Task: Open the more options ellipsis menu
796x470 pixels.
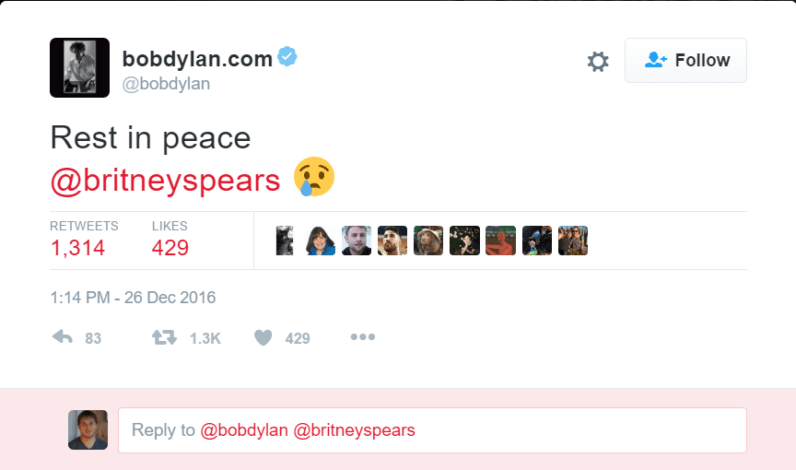Action: 362,337
